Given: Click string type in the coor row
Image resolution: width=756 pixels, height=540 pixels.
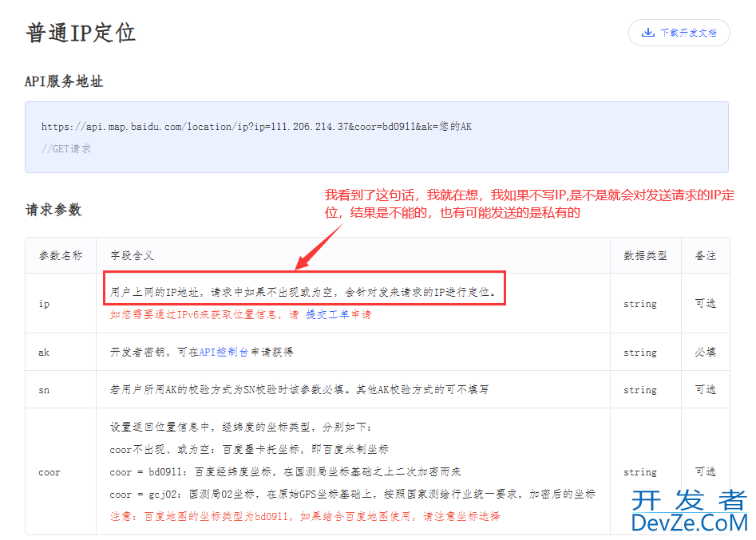Looking at the screenshot, I should pyautogui.click(x=640, y=472).
